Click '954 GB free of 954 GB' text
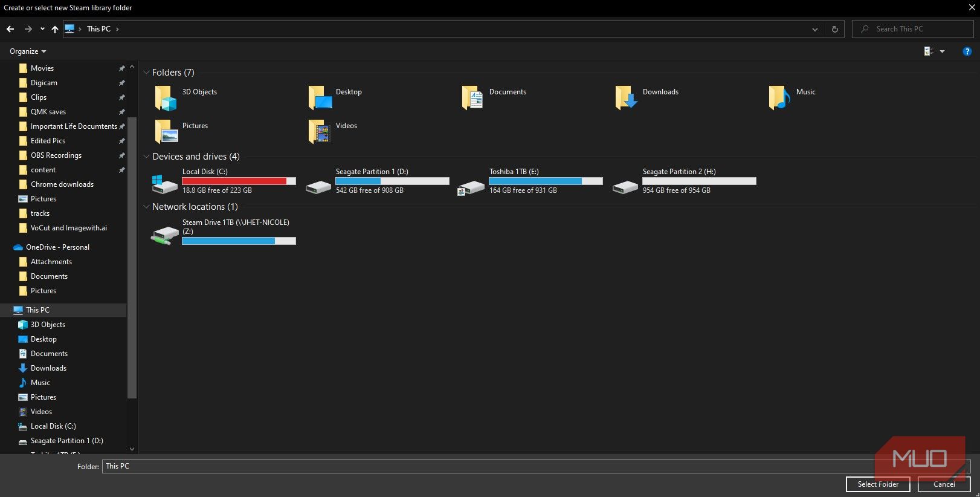Image resolution: width=980 pixels, height=497 pixels. (x=676, y=190)
